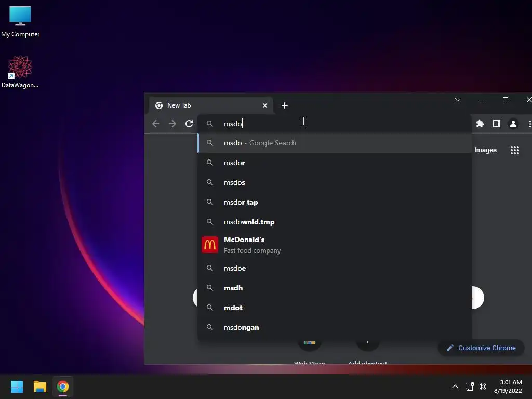This screenshot has width=532, height=399.
Task: Click the magnifier icon beside 'msdos'
Action: pyautogui.click(x=210, y=182)
